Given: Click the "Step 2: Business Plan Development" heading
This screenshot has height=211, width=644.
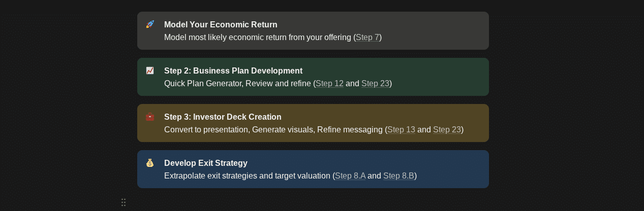Looking at the screenshot, I should pos(233,71).
